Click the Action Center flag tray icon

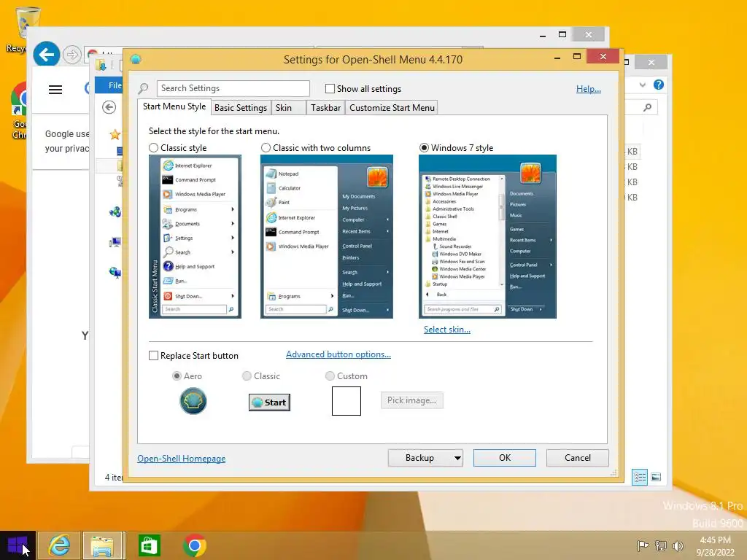click(643, 545)
